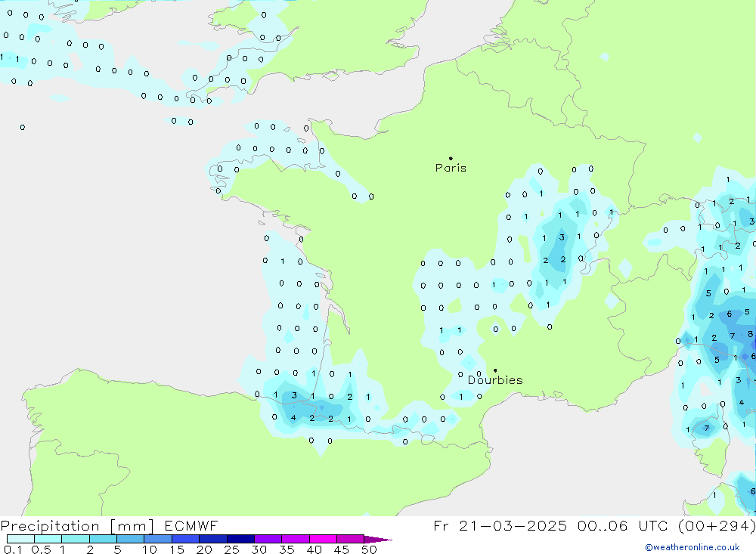
Task: Pick the 30–35 mm legend swatch
Action: (x=268, y=539)
